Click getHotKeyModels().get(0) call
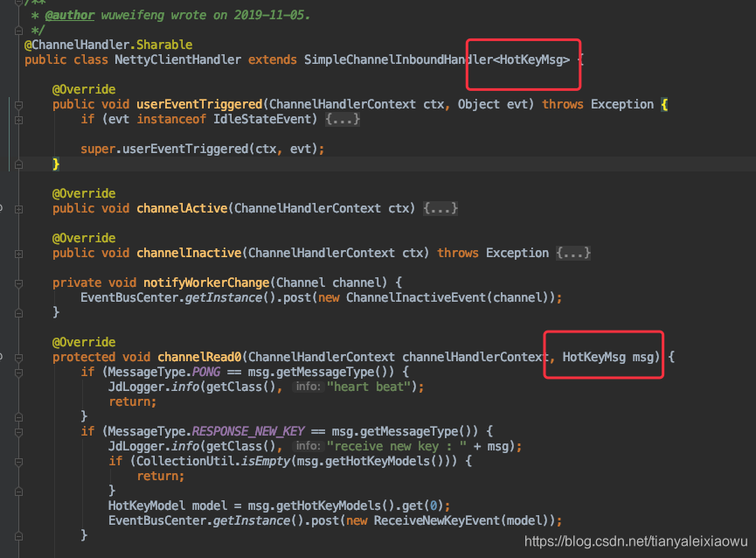This screenshot has height=558, width=756. [360, 506]
